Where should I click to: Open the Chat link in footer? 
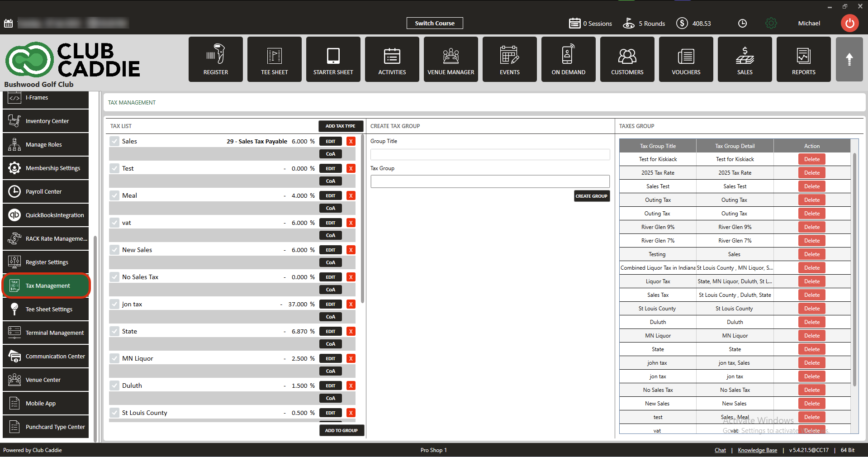[x=720, y=450]
